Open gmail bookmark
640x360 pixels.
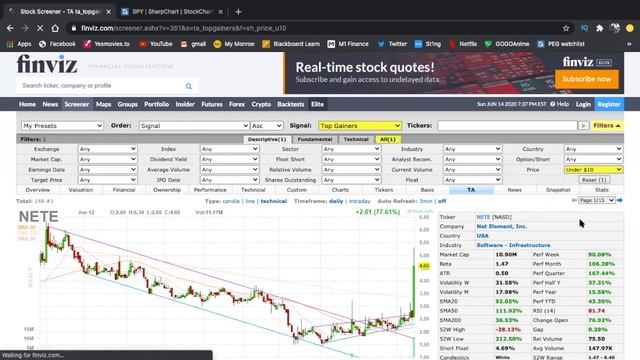193,44
